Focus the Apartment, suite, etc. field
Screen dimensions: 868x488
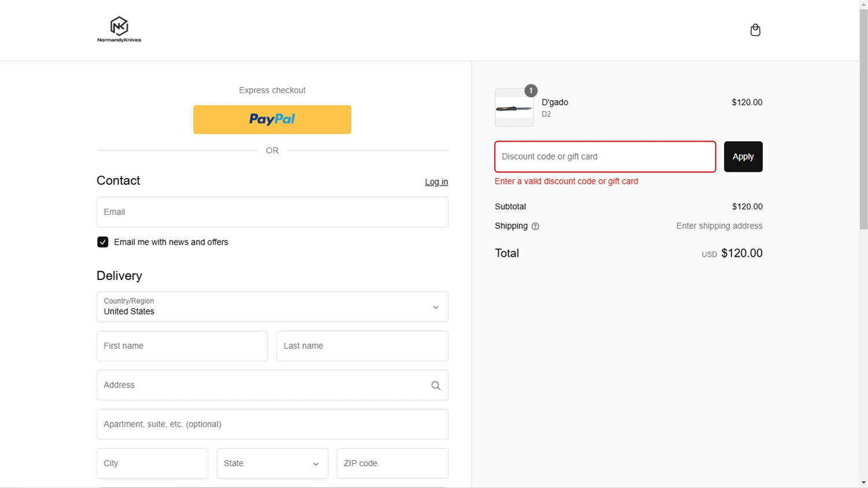[272, 424]
